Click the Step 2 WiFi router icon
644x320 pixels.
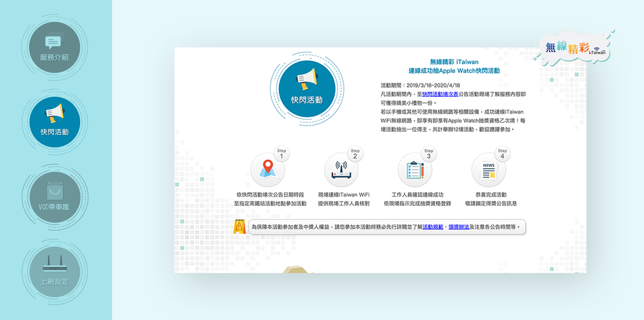click(x=341, y=169)
